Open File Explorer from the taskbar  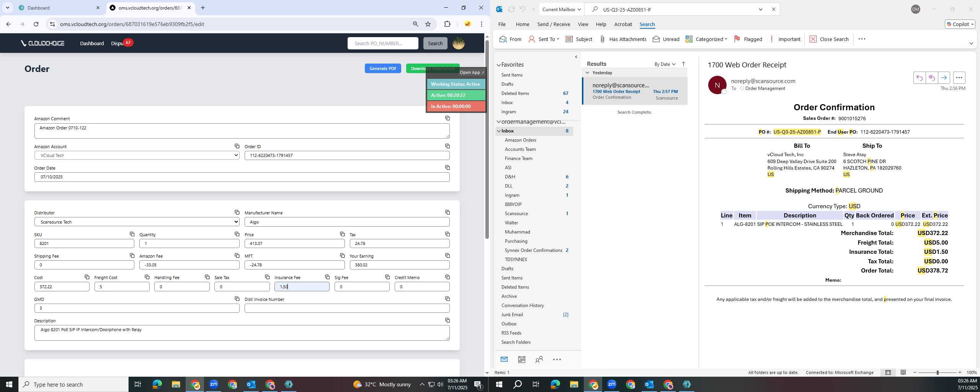176,384
